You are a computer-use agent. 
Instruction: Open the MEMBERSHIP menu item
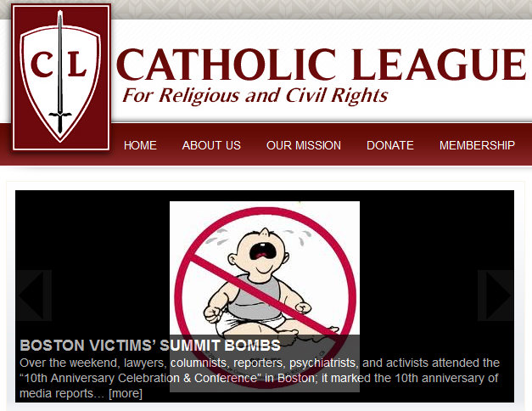click(477, 145)
